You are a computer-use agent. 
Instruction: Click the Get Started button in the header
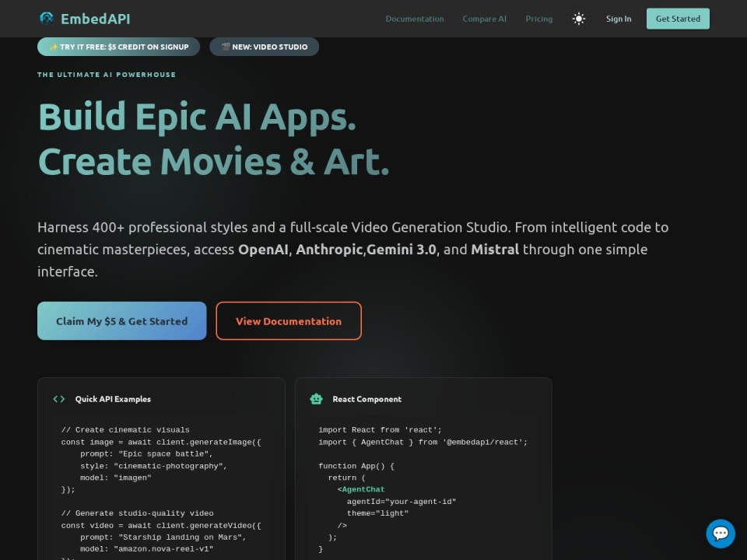click(x=678, y=19)
